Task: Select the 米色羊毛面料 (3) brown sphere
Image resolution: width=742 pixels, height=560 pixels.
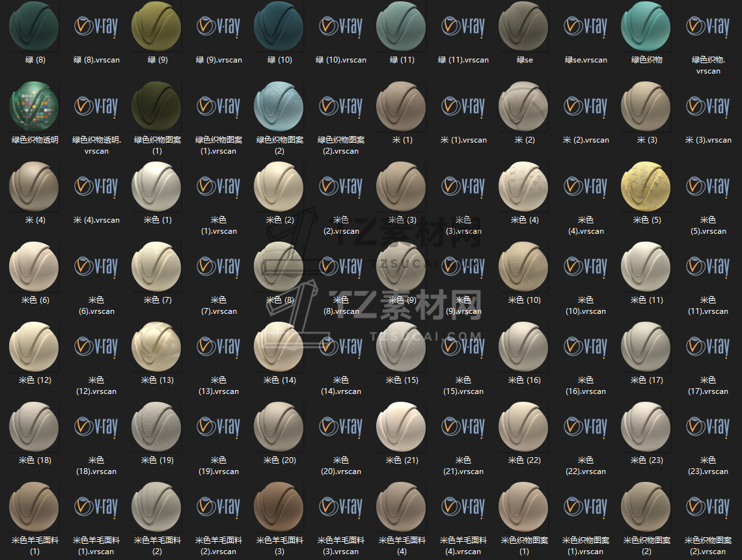Action: tap(279, 507)
